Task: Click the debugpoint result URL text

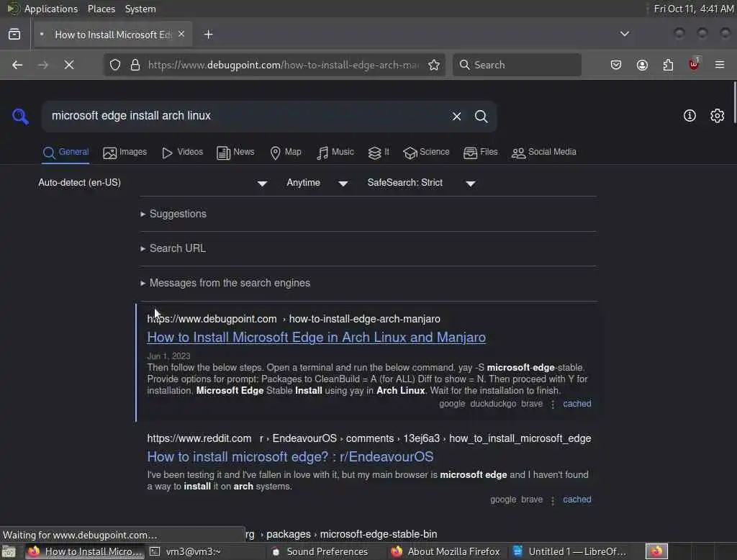Action: click(294, 320)
